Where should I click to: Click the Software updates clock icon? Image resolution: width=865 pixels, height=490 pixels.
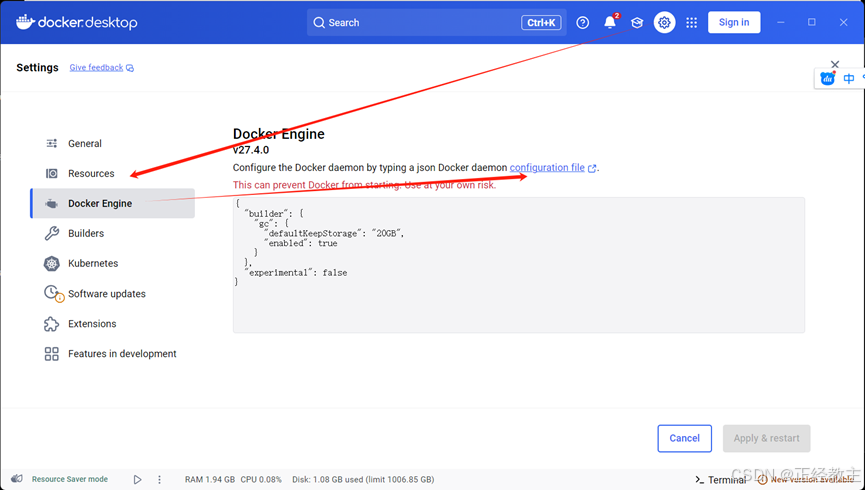(x=54, y=293)
